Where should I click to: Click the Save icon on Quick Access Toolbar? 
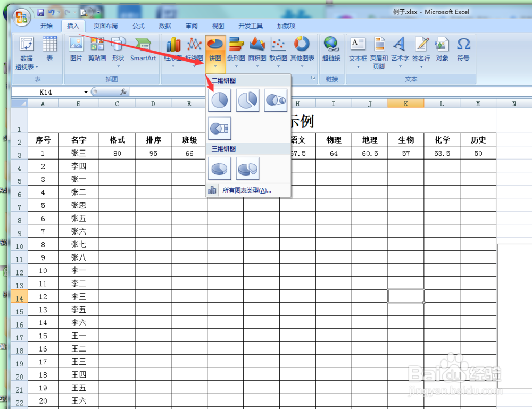pyautogui.click(x=40, y=12)
